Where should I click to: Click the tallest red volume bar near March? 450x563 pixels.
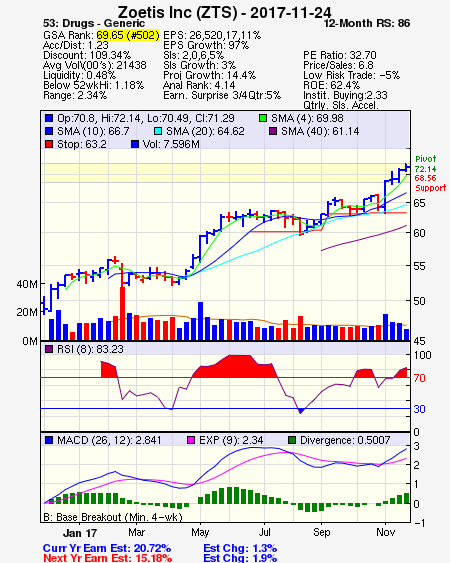(122, 313)
